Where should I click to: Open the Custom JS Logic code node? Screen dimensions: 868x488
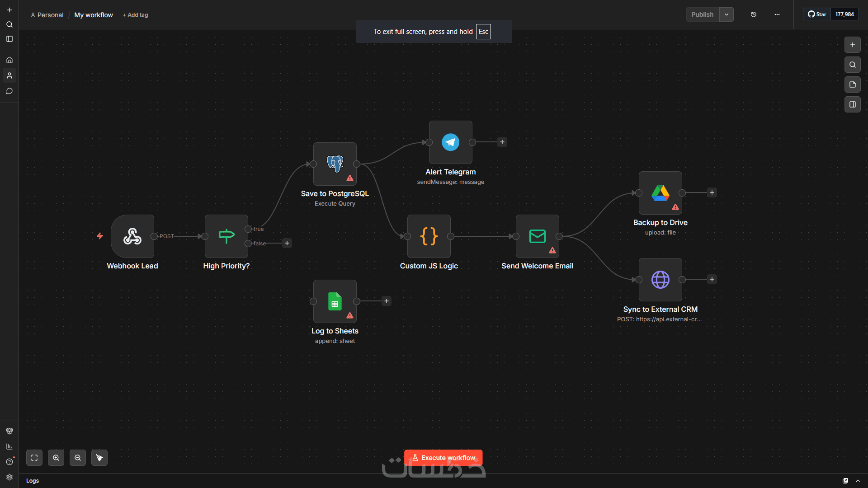[429, 236]
